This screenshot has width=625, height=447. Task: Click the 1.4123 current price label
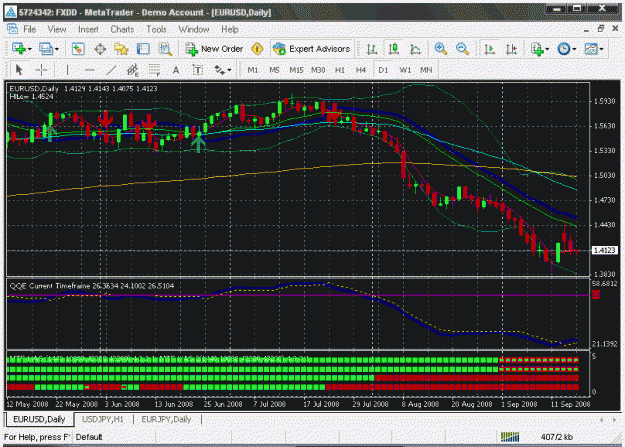tap(605, 250)
